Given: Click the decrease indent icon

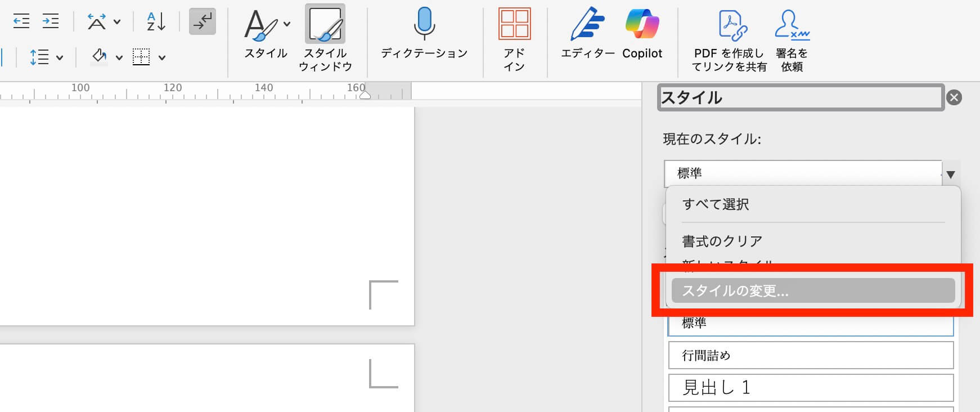Looking at the screenshot, I should pos(21,21).
